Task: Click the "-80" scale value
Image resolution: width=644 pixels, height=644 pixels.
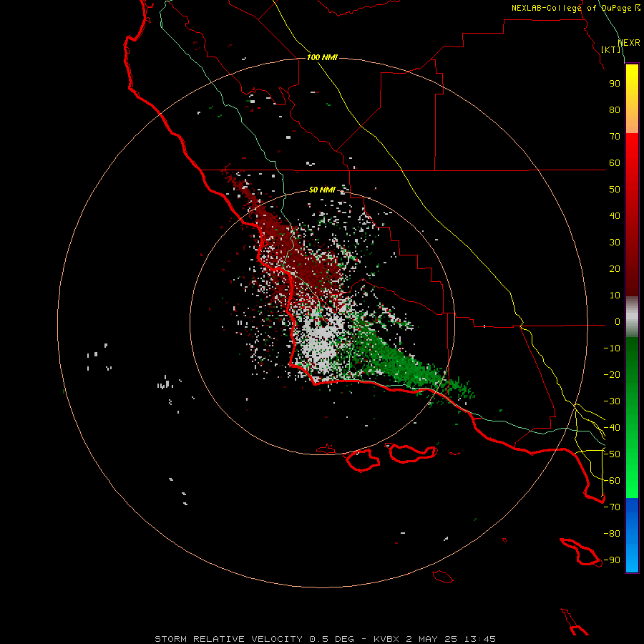Action: [612, 534]
